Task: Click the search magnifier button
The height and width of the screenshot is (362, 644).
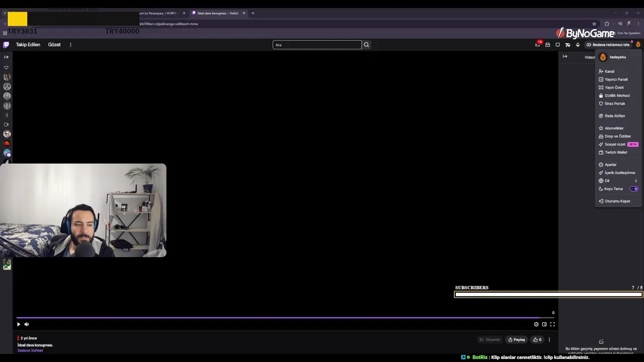Action: pos(366,45)
